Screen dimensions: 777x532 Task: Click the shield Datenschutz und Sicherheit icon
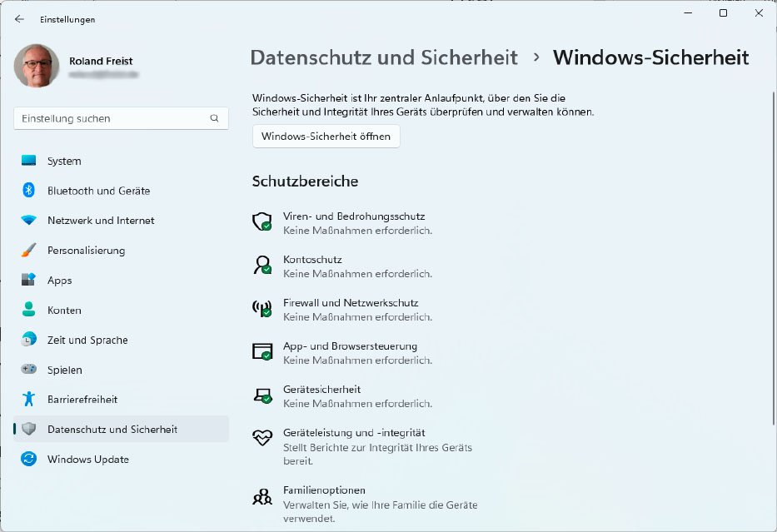click(x=29, y=429)
